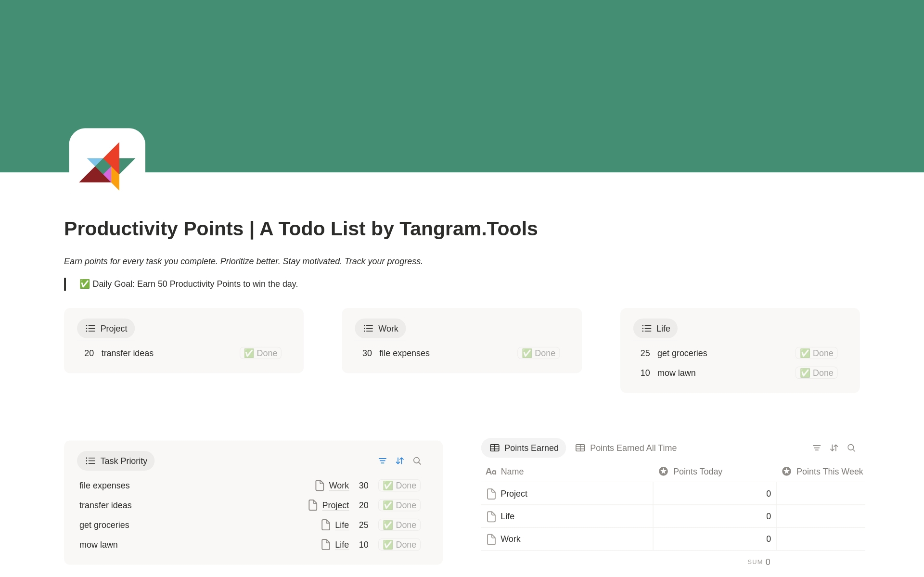Screen dimensions: 924x577
Task: Click the page title Productivity Points
Action: 301,229
